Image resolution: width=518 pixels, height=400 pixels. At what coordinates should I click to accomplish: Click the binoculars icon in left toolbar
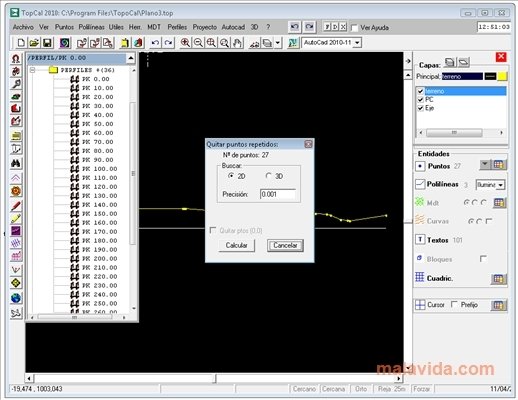[x=16, y=163]
